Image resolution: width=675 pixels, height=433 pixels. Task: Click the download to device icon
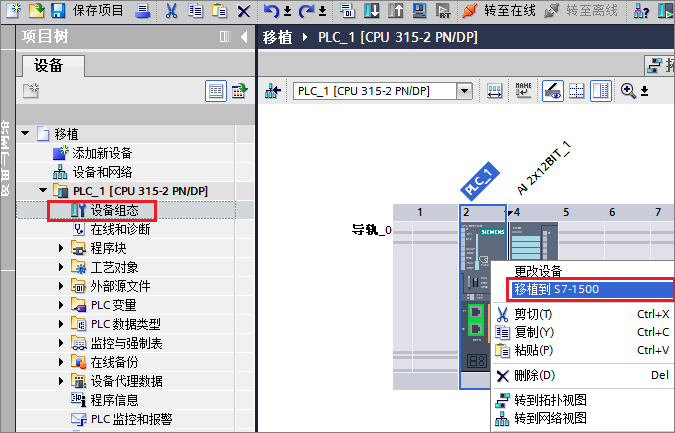tap(372, 10)
